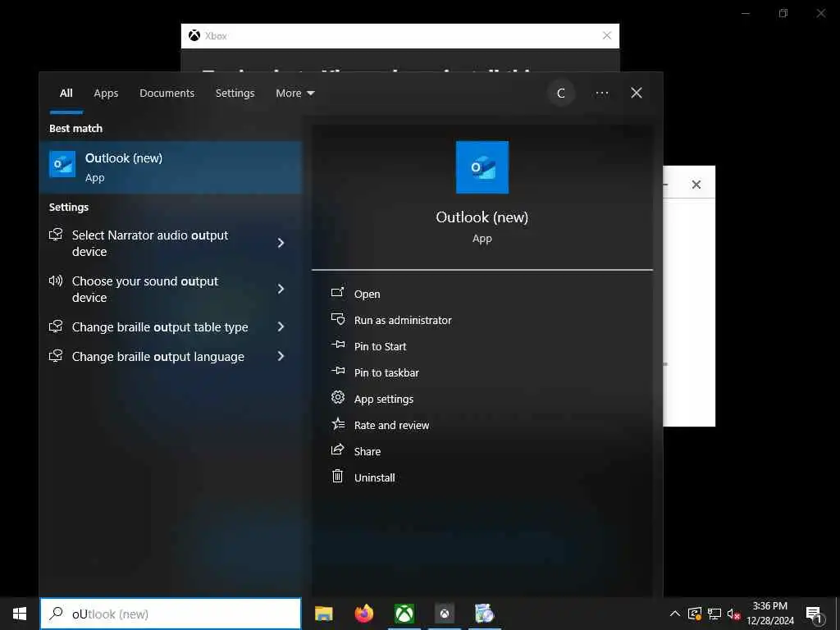Click the Best match heading text
840x630 pixels.
(x=75, y=129)
